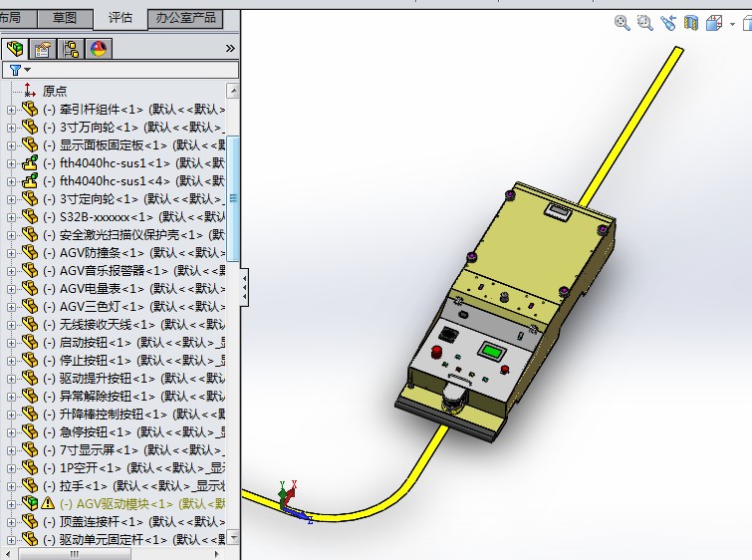Click the 7寸显示屏<1> part icon
The width and height of the screenshot is (752, 560).
pos(30,449)
